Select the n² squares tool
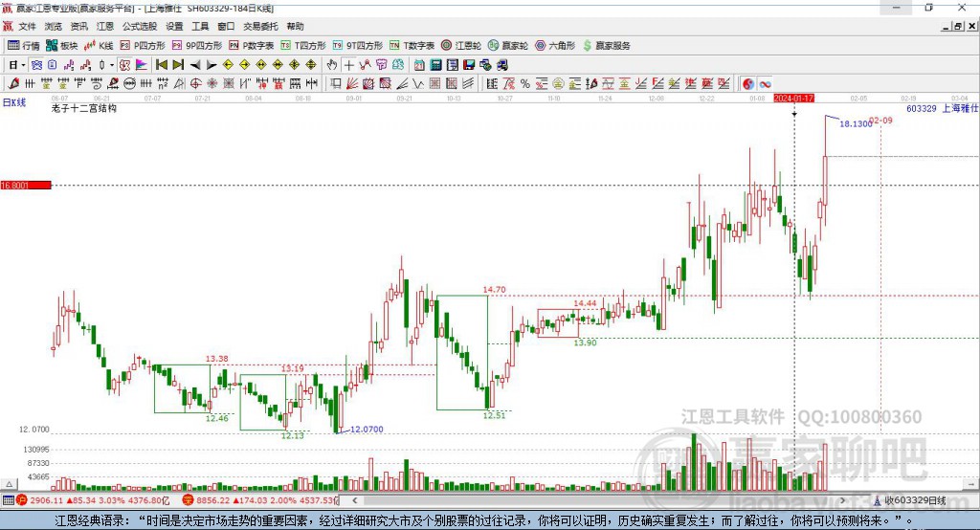 click(163, 83)
